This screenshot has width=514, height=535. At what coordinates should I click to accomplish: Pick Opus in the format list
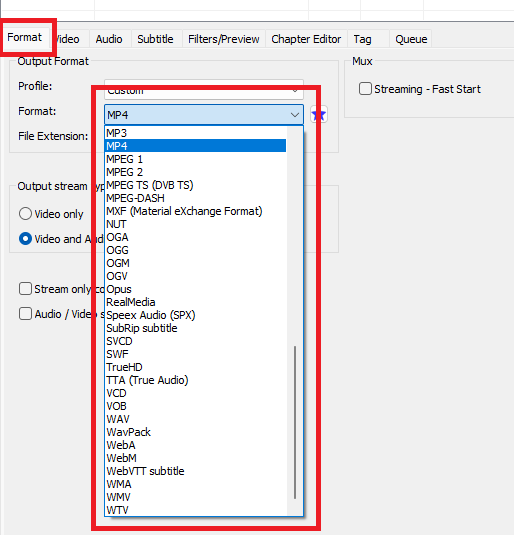click(196, 289)
